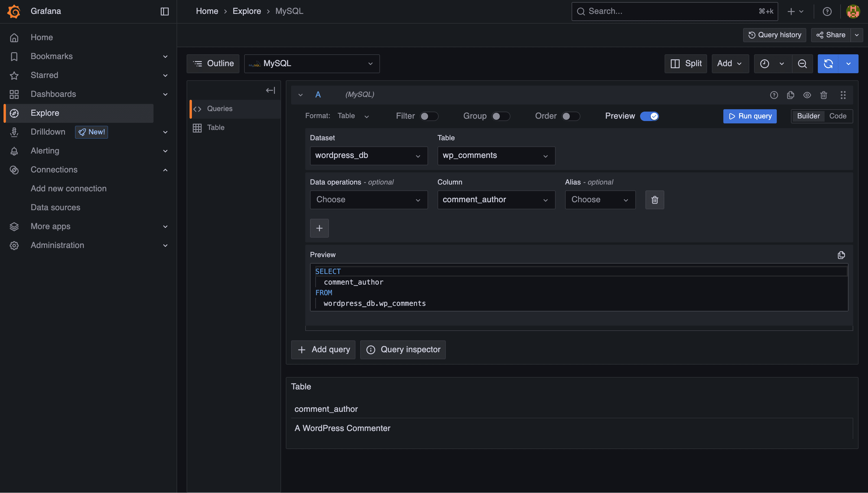Image resolution: width=868 pixels, height=493 pixels.
Task: Toggle query A visibility eye icon
Action: [807, 95]
